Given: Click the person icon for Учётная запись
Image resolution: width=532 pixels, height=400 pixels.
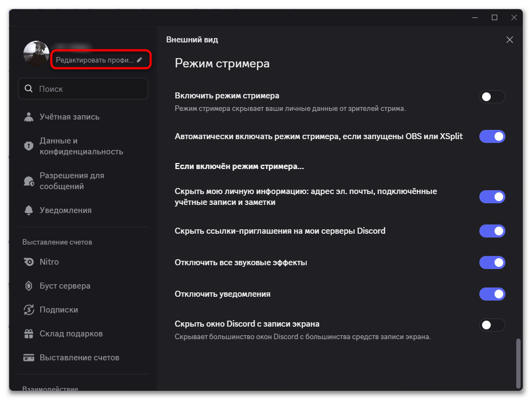Looking at the screenshot, I should [x=29, y=117].
